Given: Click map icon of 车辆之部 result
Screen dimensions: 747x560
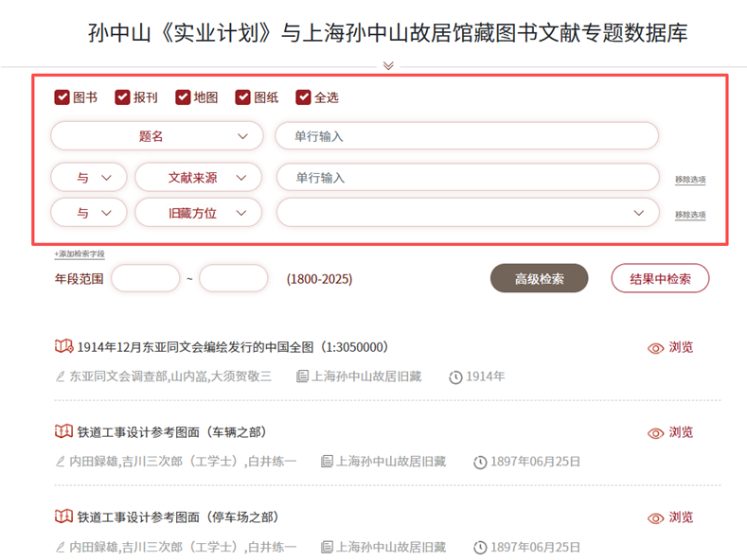Looking at the screenshot, I should pos(63,431).
